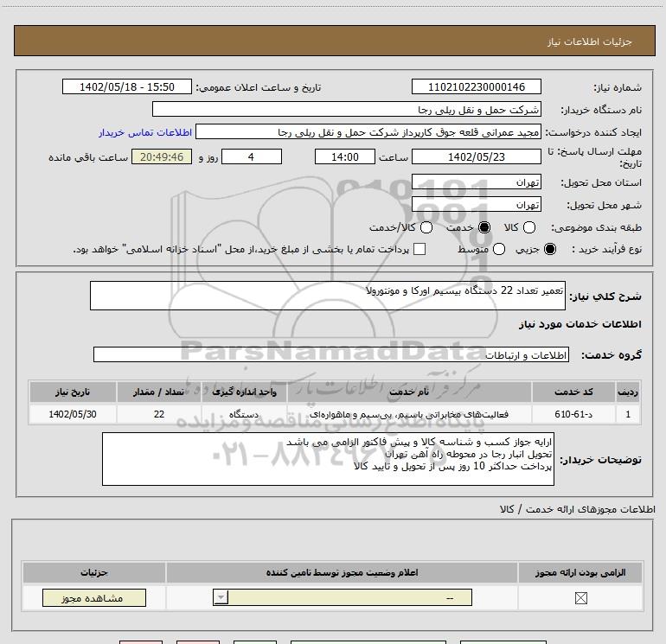Click the request creator field مجید عمرانی
This screenshot has height=644, width=666.
[368, 132]
